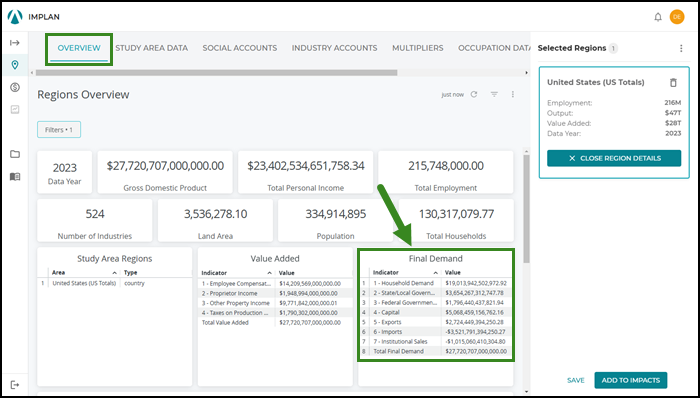Select the 4 - Capital row
The height and width of the screenshot is (398, 700).
click(436, 312)
